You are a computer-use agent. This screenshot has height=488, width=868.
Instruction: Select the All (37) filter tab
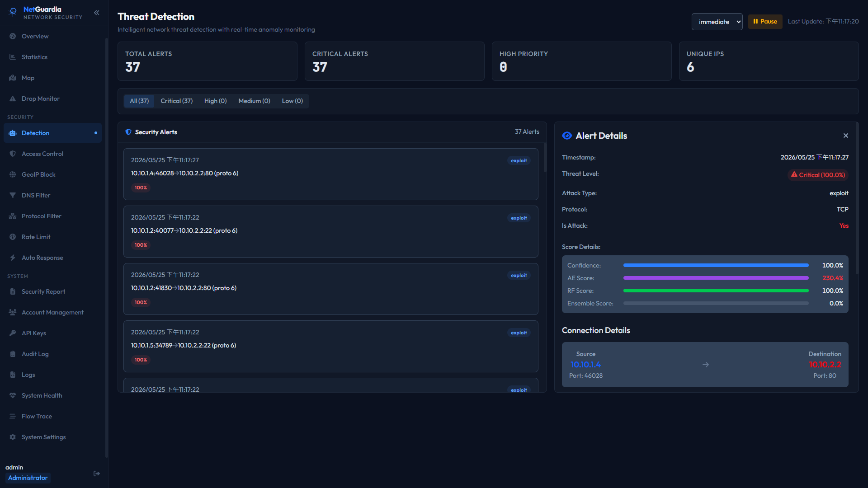click(x=139, y=101)
